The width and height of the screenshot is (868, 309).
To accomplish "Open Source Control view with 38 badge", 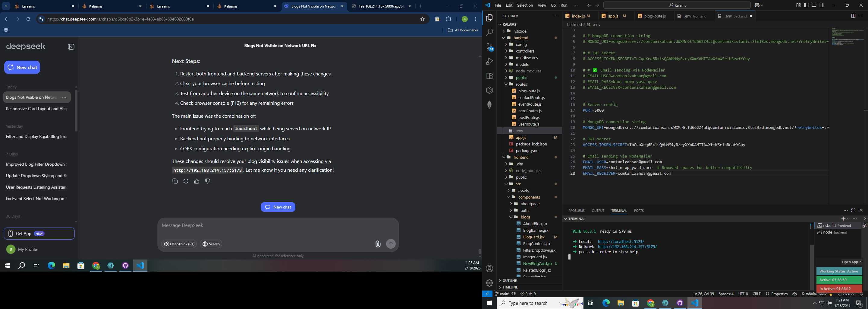I will coord(489,47).
